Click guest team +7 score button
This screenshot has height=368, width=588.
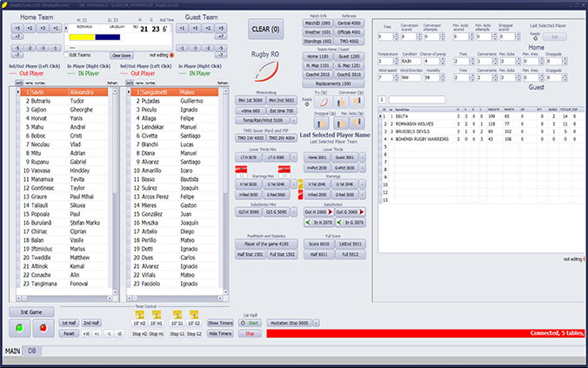click(x=221, y=37)
